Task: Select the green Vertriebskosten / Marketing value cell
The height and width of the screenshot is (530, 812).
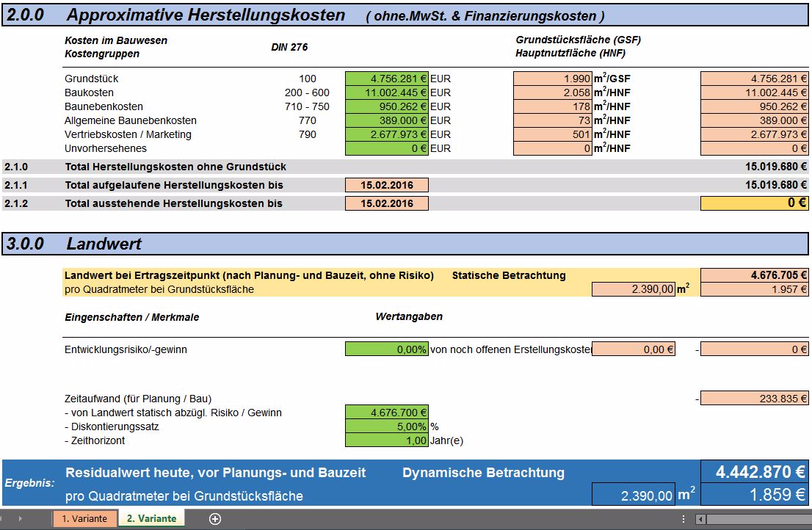Action: pyautogui.click(x=387, y=134)
